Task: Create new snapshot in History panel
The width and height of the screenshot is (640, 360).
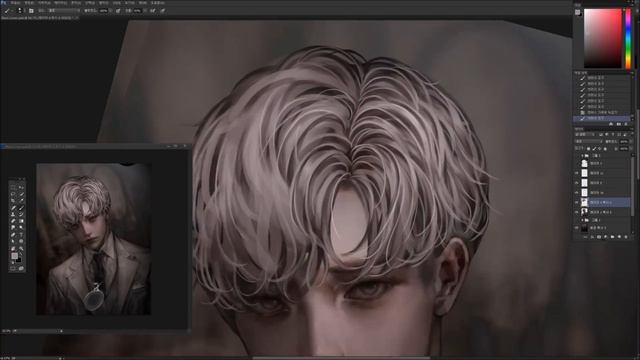Action: (619, 124)
